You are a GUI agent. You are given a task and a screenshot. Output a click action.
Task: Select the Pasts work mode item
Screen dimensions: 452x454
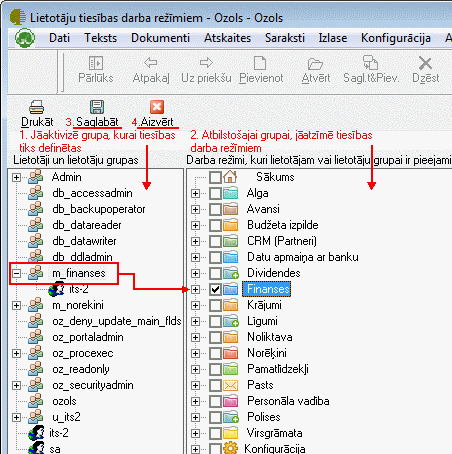260,385
